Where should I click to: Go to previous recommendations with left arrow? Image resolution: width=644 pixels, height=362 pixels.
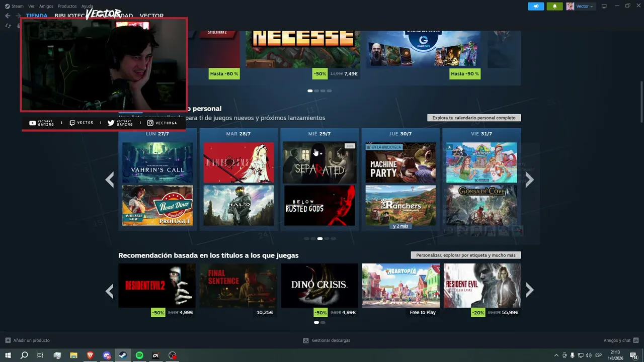pyautogui.click(x=110, y=291)
